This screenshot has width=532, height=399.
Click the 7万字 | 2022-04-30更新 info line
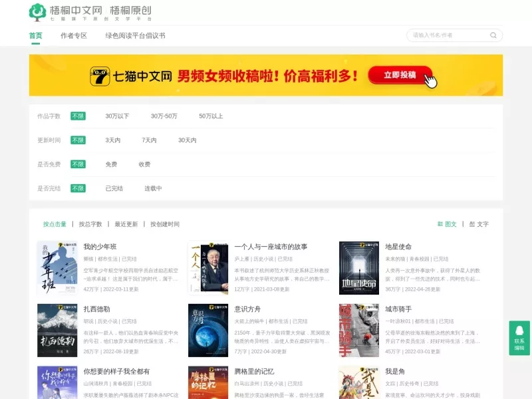(x=260, y=352)
